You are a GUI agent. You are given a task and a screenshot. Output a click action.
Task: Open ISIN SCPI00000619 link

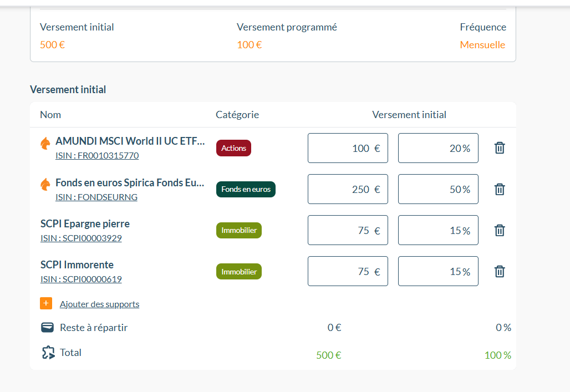point(81,279)
